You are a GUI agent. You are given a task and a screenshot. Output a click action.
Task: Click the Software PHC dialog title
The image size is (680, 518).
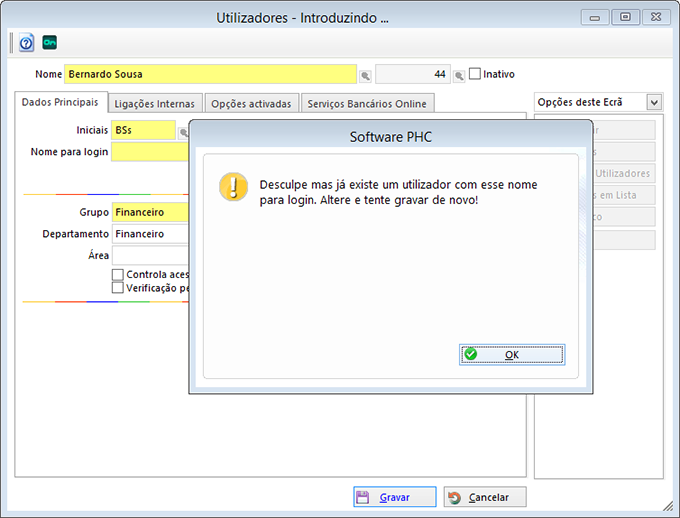click(391, 137)
